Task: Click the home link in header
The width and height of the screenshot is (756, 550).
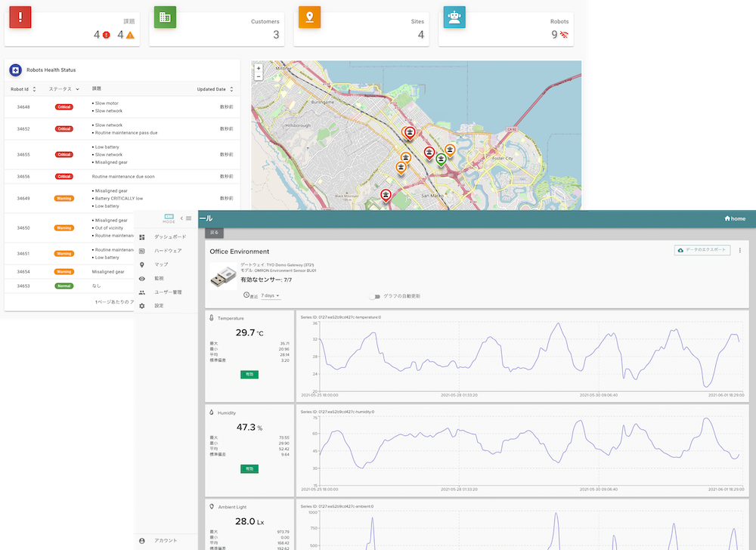Action: [x=735, y=218]
